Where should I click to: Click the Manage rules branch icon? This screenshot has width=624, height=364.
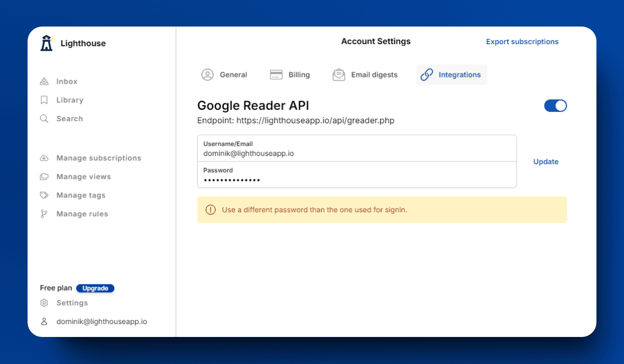click(x=44, y=214)
